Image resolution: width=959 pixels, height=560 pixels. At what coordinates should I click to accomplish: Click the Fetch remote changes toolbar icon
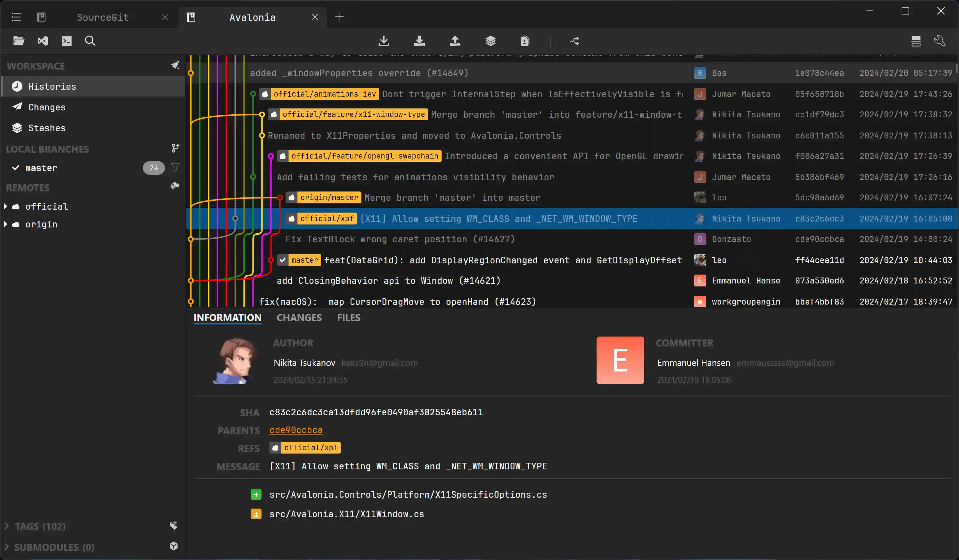(x=384, y=41)
